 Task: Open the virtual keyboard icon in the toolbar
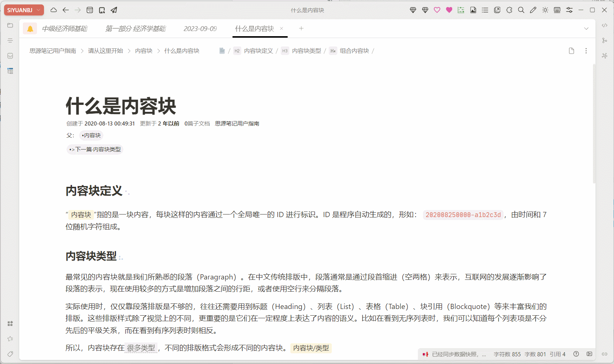pyautogui.click(x=557, y=10)
